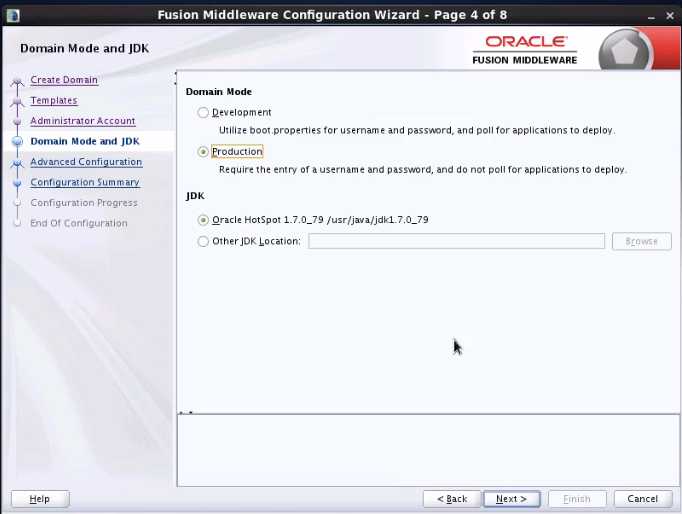Click the Configuration Summary step node icon
Image resolution: width=682 pixels, height=514 pixels.
tap(17, 183)
